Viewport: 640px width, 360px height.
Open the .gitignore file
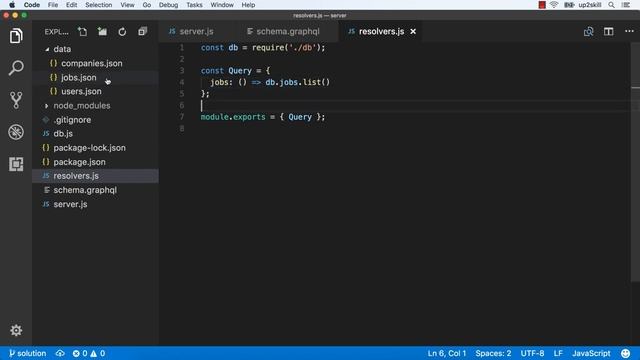click(x=72, y=120)
